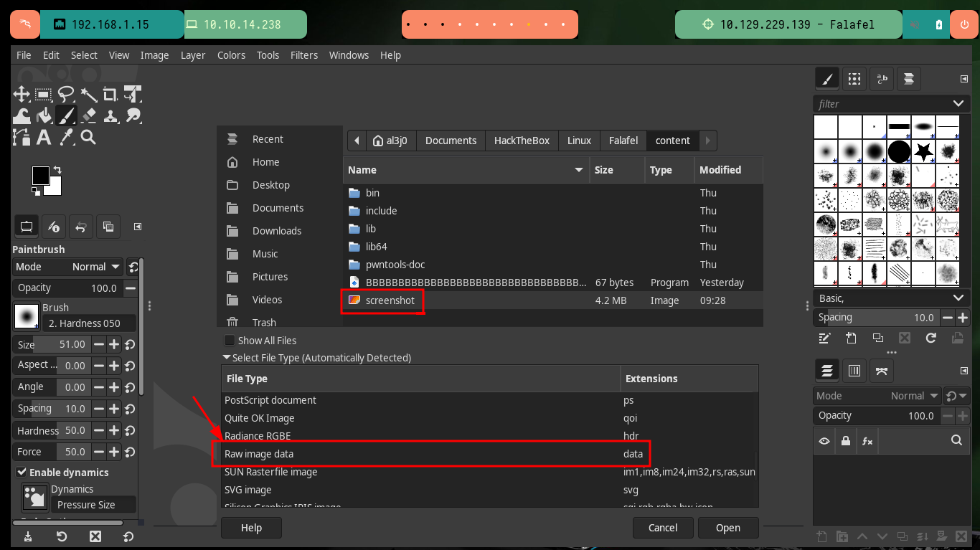This screenshot has height=550, width=980.
Task: Switch to the Tool Options tab
Action: (27, 227)
